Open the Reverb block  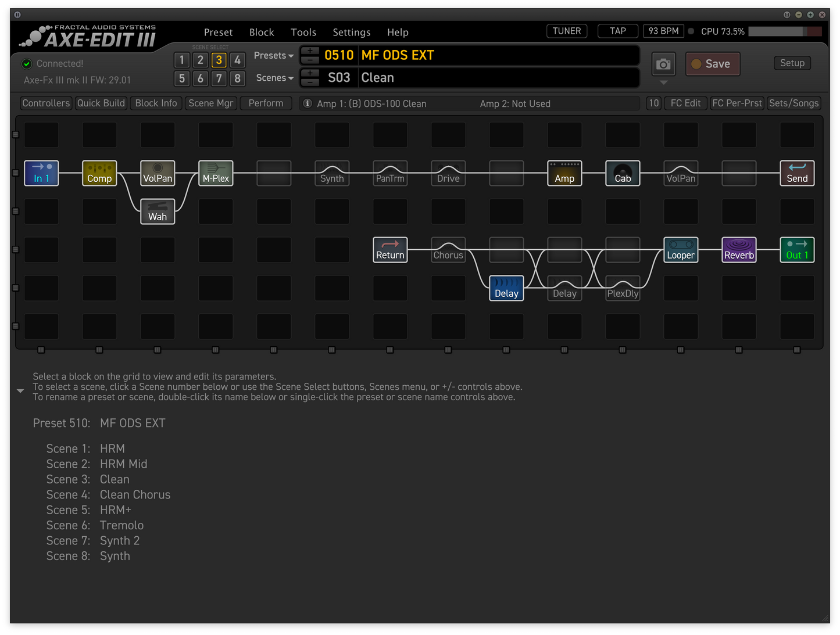(739, 250)
